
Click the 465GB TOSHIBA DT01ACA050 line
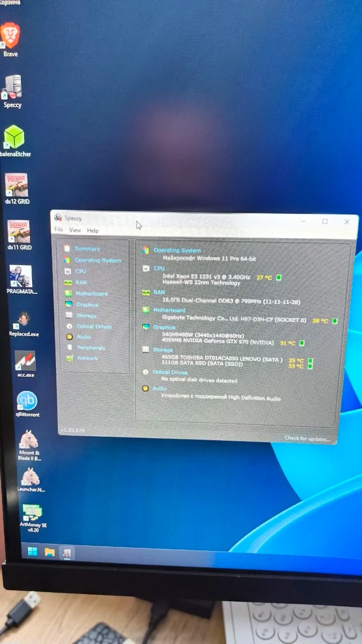222,359
